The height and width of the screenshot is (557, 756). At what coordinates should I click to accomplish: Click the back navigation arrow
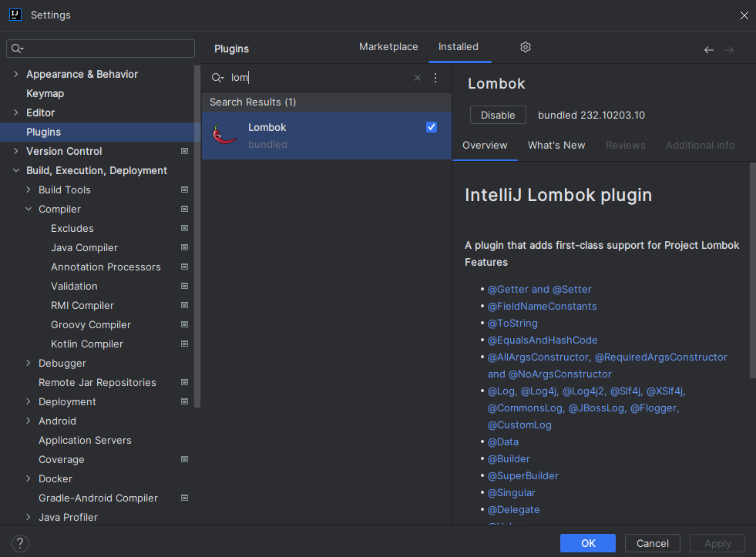coord(709,49)
